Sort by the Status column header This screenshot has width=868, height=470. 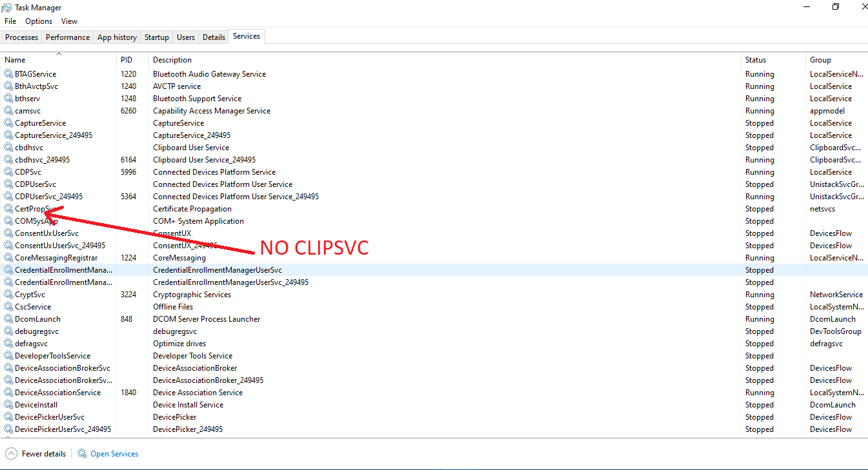[774, 60]
